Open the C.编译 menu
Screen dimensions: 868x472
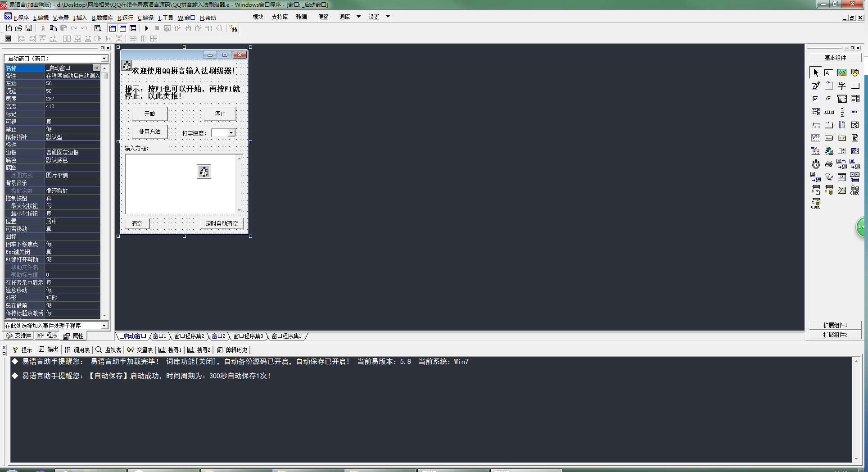tap(145, 18)
